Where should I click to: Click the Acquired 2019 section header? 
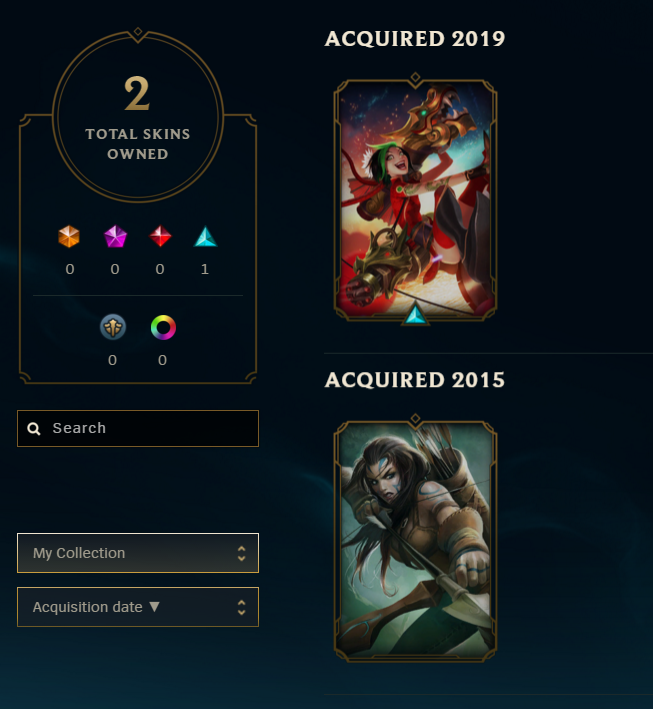point(415,39)
